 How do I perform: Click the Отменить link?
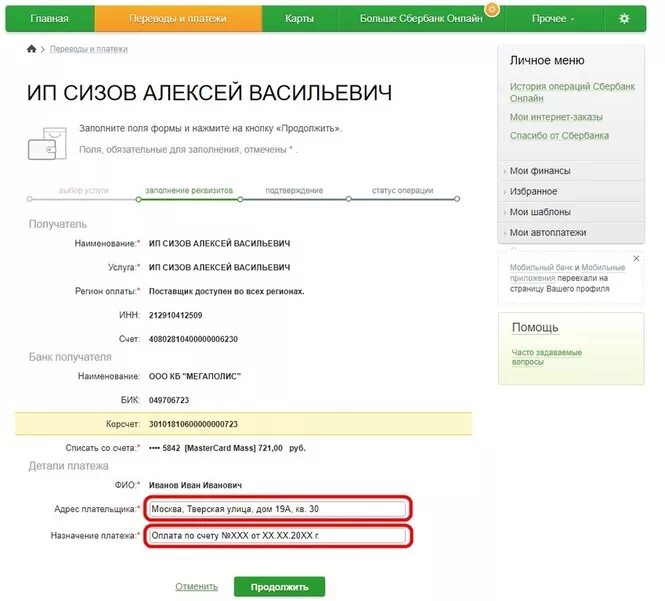196,587
